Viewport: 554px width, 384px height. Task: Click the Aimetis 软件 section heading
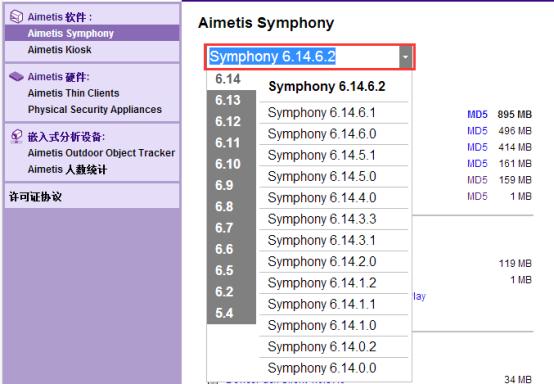60,17
